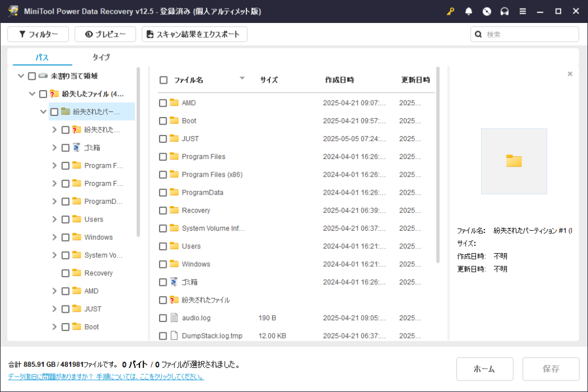Expand the ゴミ箱 node in the tree
Viewport: 588px width, 392px height.
point(55,148)
